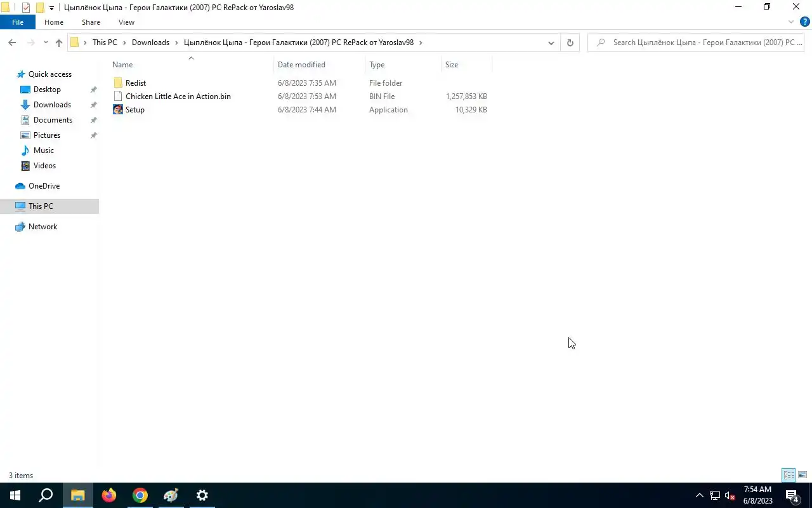Open notification center icon

(x=792, y=495)
